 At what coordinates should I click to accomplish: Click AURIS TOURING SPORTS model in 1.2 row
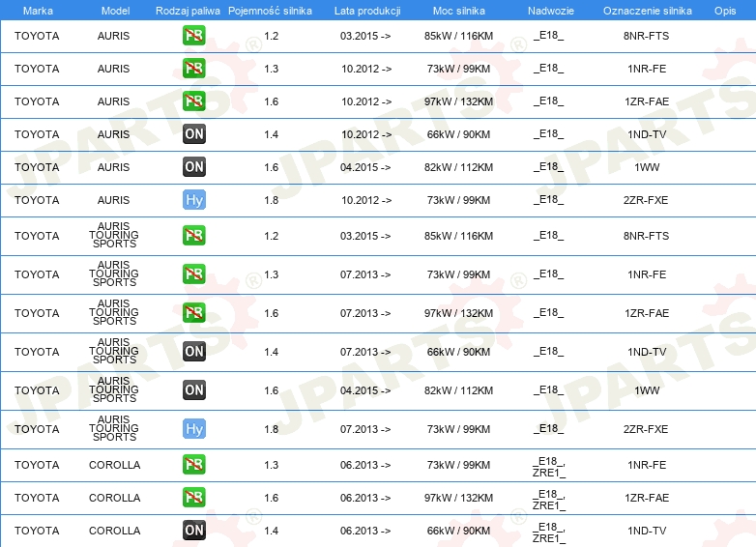click(x=114, y=235)
